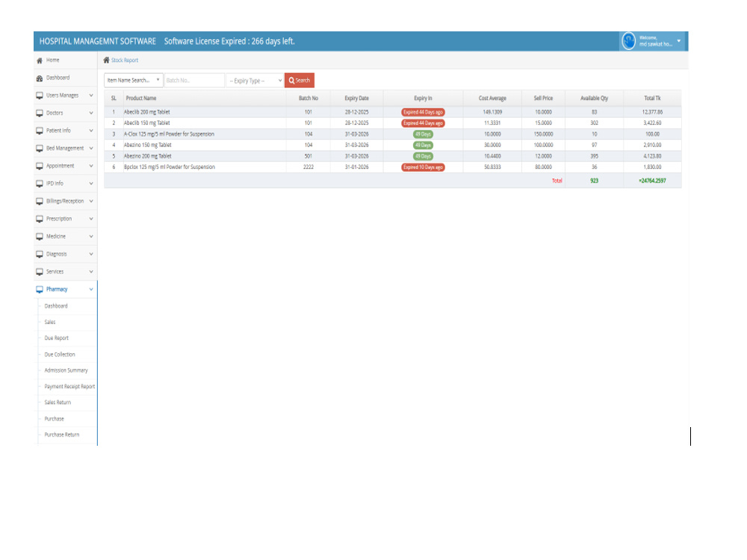This screenshot has width=747, height=560.
Task: Click the Batch No input field
Action: pyautogui.click(x=194, y=81)
